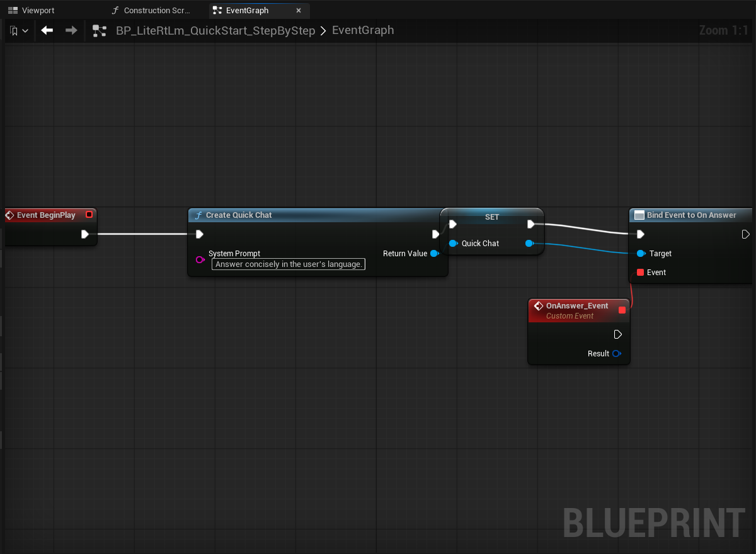Image resolution: width=756 pixels, height=554 pixels.
Task: Click the System Prompt input pin
Action: pos(200,259)
